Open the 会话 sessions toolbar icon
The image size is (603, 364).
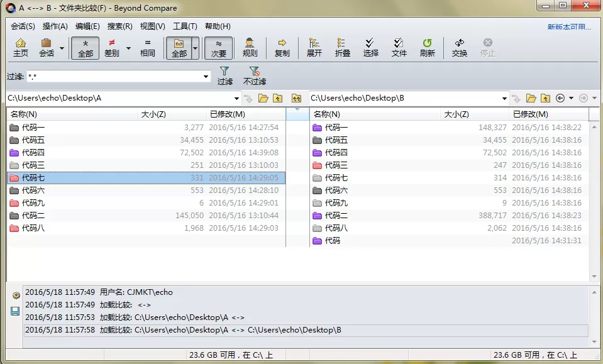pyautogui.click(x=47, y=48)
